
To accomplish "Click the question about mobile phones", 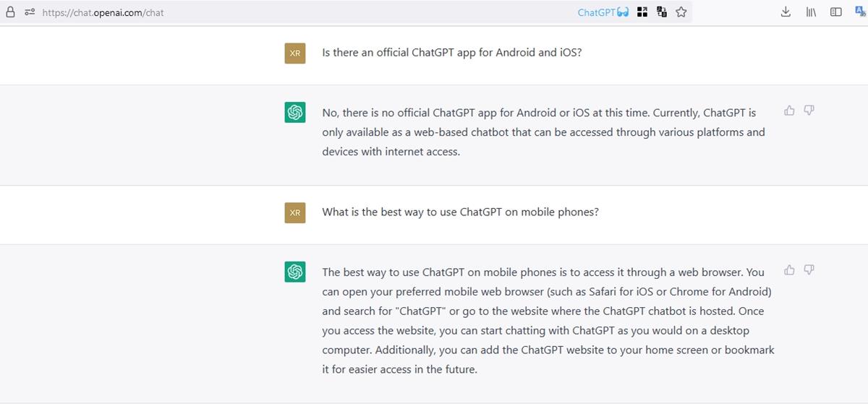I will (460, 212).
